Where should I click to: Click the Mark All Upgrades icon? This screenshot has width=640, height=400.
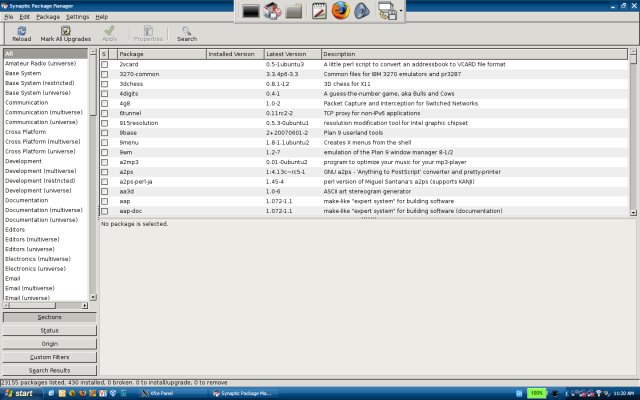64,31
